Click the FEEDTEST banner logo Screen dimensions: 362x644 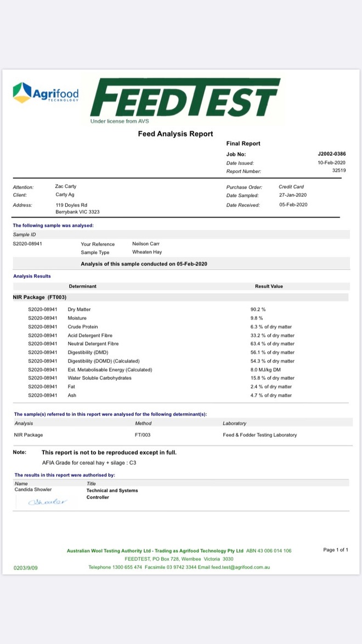185,98
